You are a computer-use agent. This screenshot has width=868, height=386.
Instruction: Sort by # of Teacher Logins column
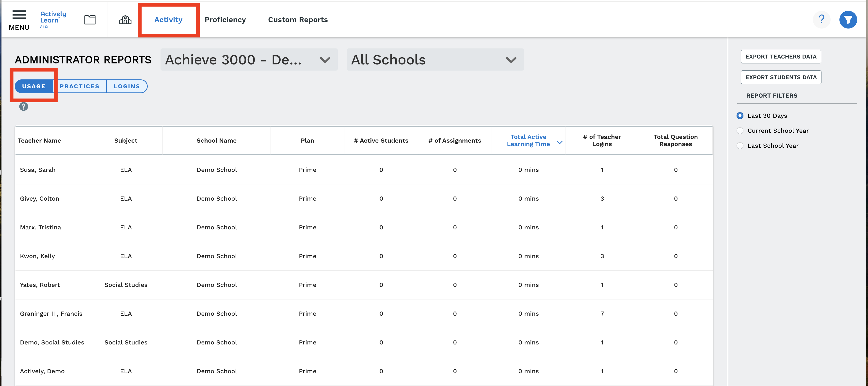point(602,140)
